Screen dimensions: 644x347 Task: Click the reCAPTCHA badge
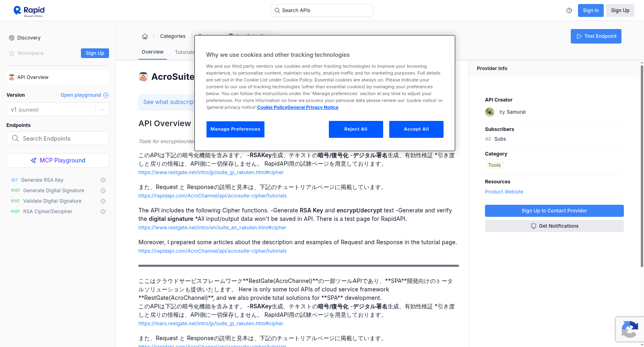630,329
